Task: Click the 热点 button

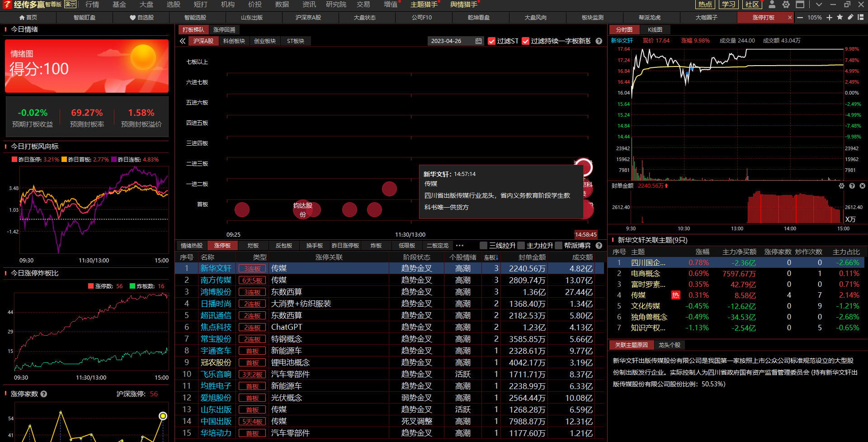Action: pyautogui.click(x=705, y=5)
